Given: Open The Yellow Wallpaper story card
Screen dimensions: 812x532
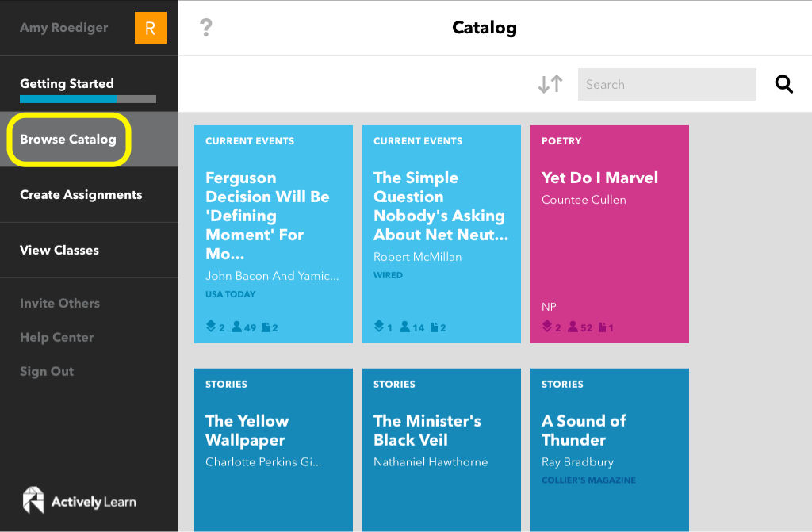Looking at the screenshot, I should pos(274,450).
